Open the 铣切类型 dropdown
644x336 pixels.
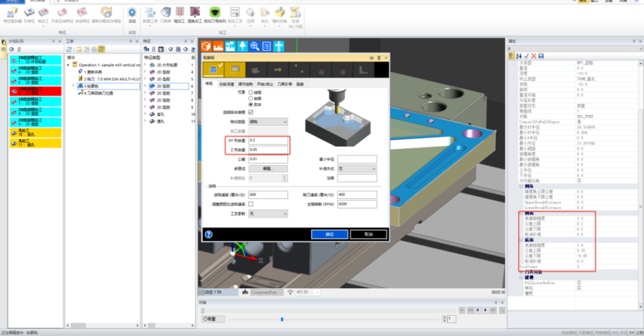pos(268,121)
